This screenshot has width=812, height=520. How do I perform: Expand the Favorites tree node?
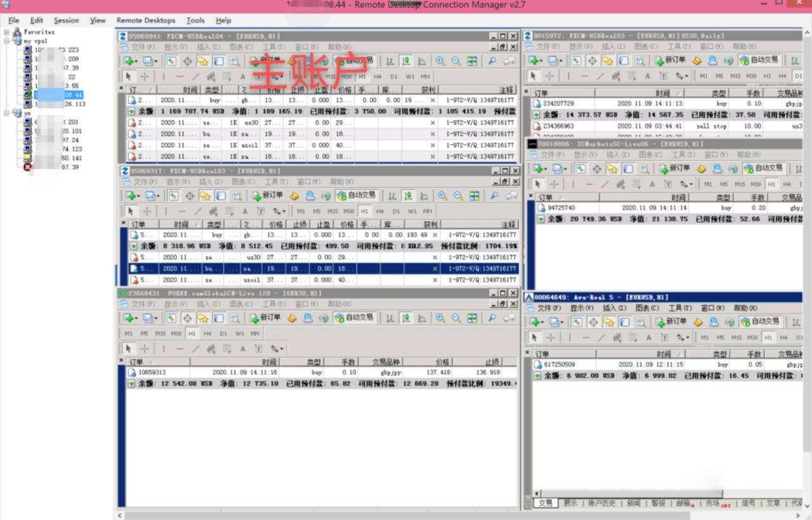(7, 32)
